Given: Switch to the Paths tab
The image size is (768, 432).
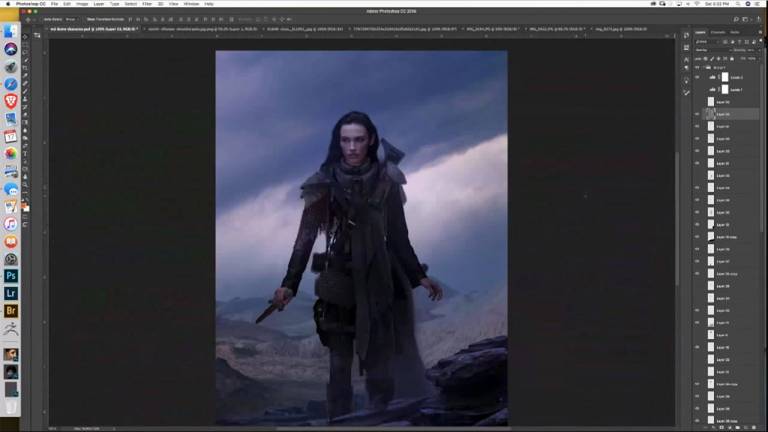Looking at the screenshot, I should pos(735,32).
